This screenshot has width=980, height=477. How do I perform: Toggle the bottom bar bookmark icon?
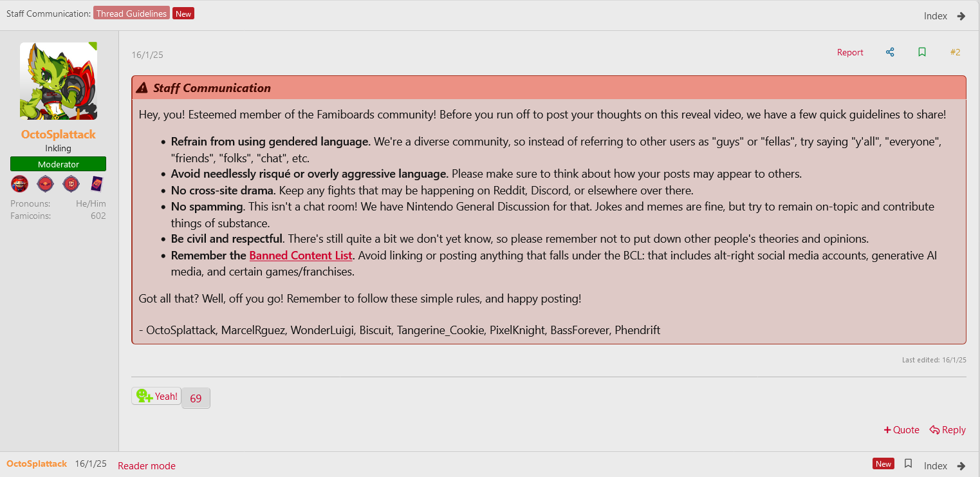pos(909,463)
